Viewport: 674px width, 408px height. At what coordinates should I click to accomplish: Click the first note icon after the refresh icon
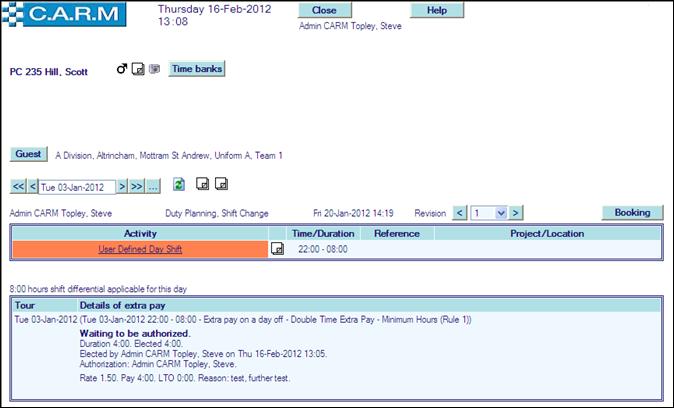(x=202, y=185)
